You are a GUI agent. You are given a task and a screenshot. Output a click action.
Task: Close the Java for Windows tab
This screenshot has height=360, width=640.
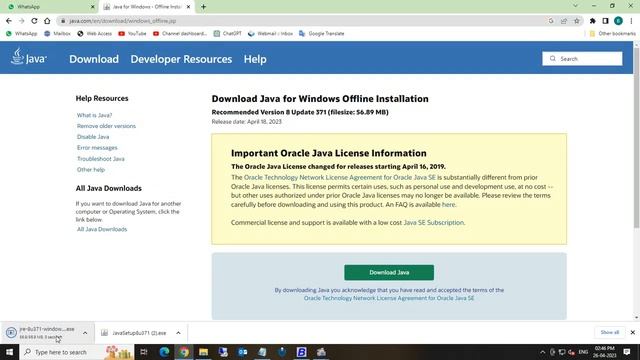pyautogui.click(x=189, y=7)
